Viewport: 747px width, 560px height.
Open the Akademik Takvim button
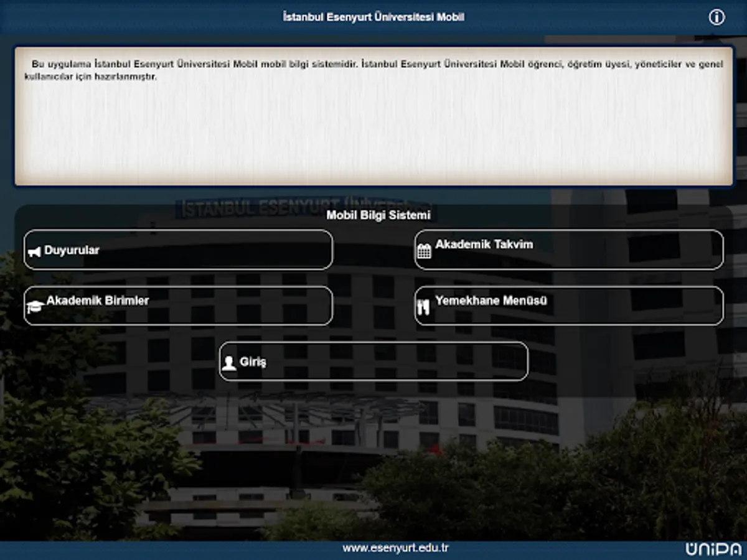click(569, 250)
